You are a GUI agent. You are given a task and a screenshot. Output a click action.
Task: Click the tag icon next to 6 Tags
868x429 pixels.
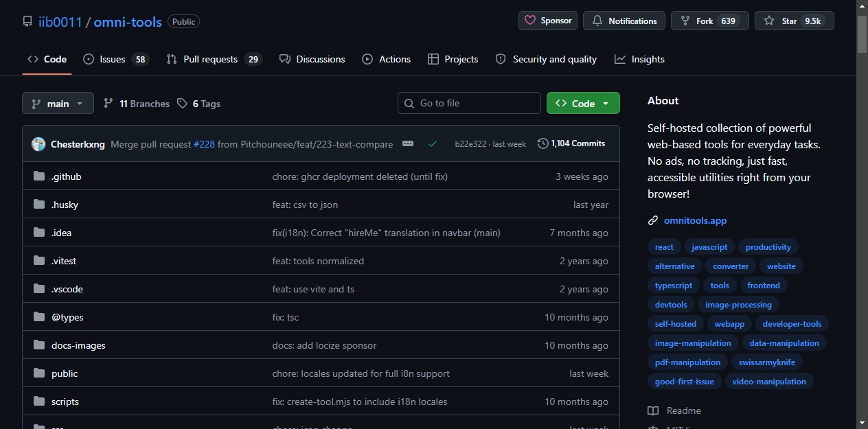[x=182, y=103]
